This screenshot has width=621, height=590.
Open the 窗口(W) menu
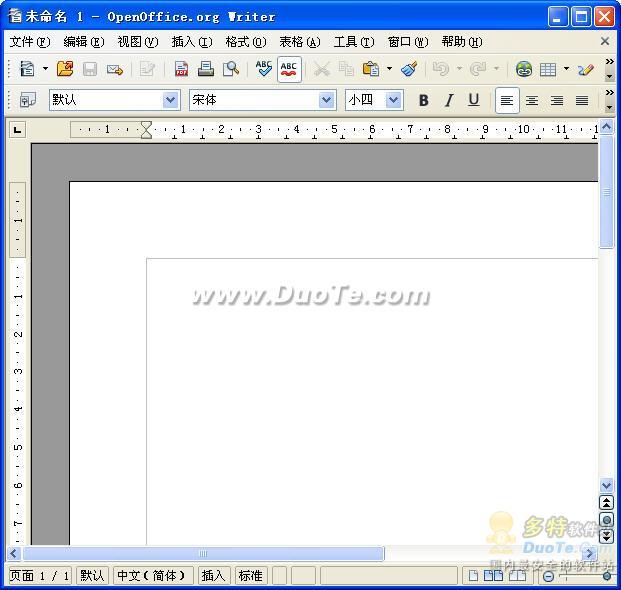coord(408,42)
